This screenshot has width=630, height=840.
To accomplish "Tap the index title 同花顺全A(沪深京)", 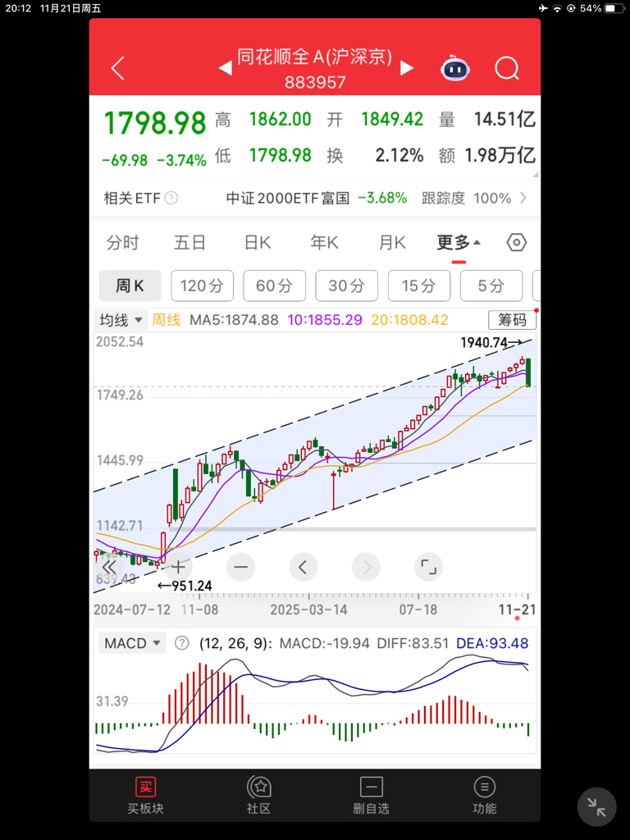I will click(315, 57).
